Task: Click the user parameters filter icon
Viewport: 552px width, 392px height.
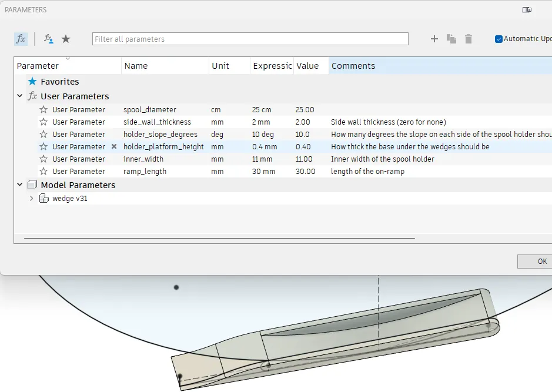Action: [x=49, y=39]
